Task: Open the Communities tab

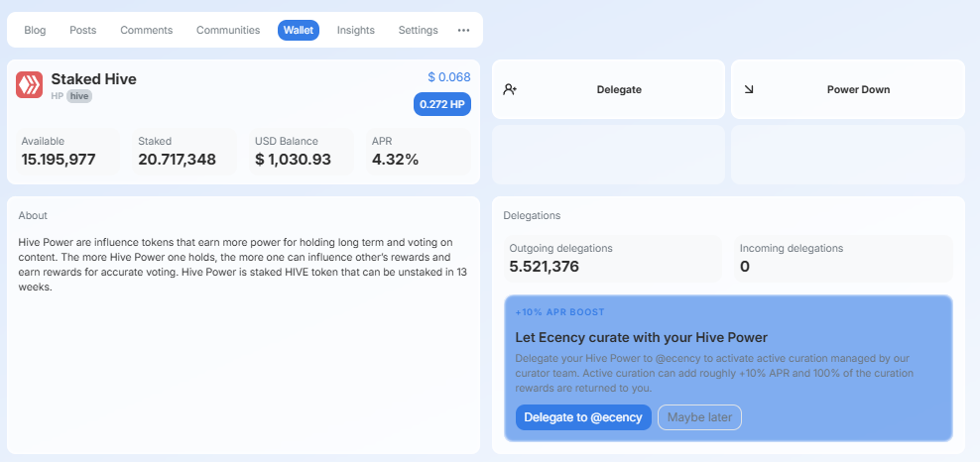Action: click(x=228, y=31)
